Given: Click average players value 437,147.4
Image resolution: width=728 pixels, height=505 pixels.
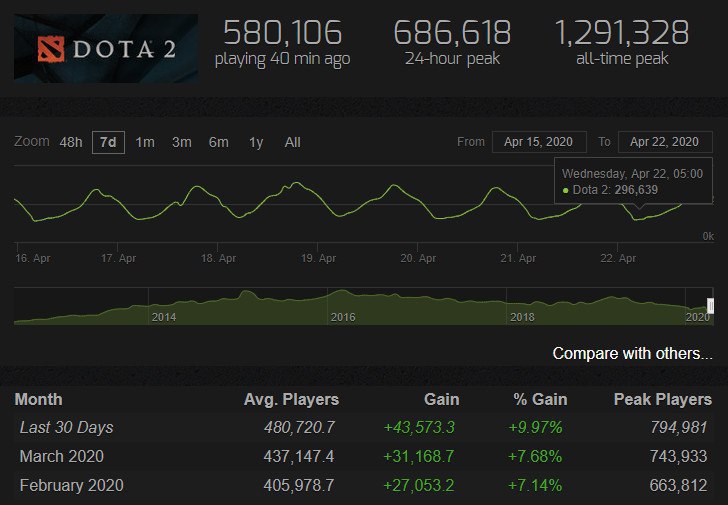Looking at the screenshot, I should pyautogui.click(x=299, y=456).
